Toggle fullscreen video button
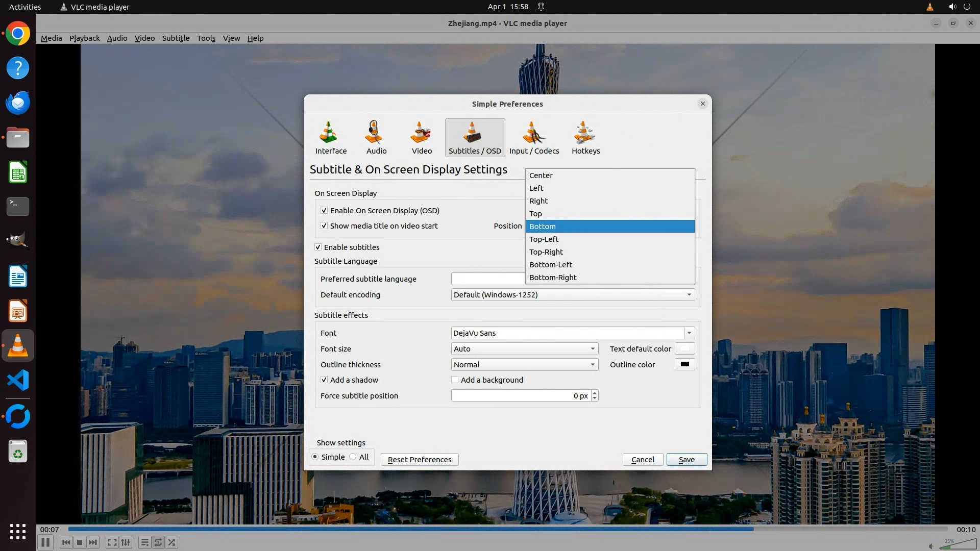Image resolution: width=980 pixels, height=551 pixels. tap(112, 542)
